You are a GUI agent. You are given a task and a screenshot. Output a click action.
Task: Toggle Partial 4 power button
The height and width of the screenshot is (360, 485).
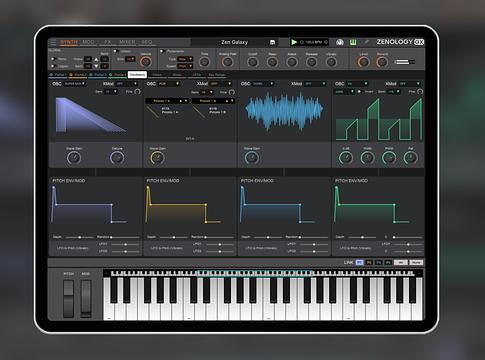pos(111,75)
